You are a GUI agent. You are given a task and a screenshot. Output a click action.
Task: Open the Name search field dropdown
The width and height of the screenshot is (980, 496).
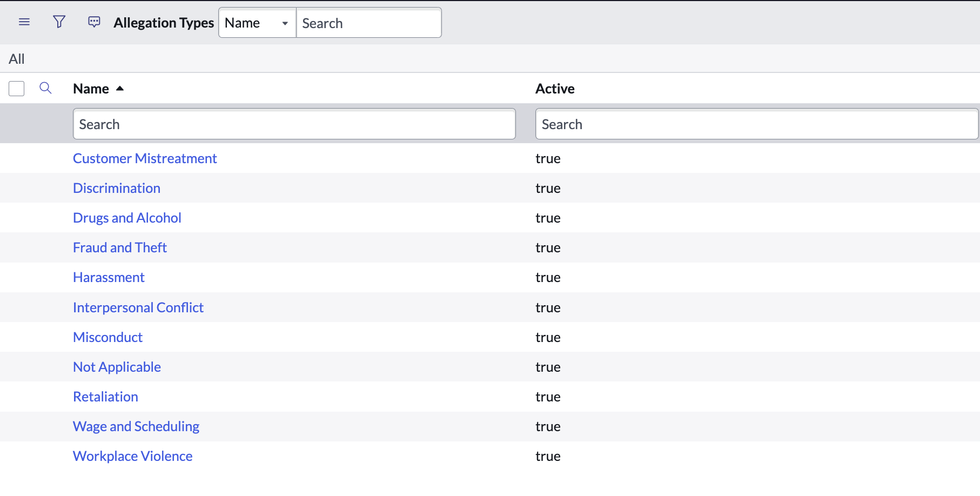tap(257, 23)
